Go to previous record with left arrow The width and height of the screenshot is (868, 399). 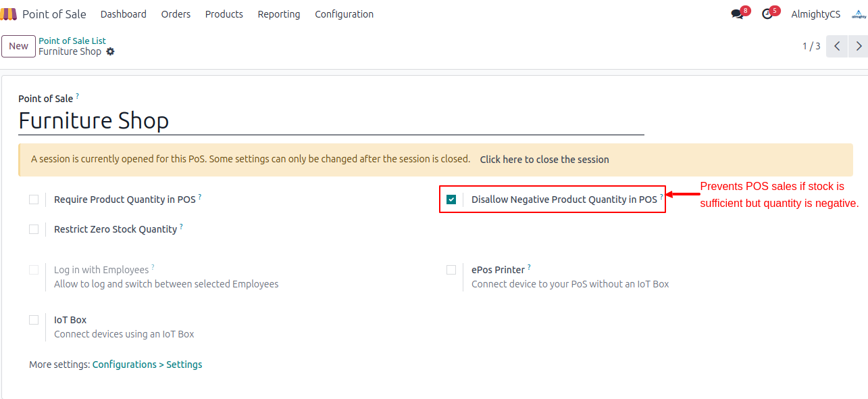(837, 46)
